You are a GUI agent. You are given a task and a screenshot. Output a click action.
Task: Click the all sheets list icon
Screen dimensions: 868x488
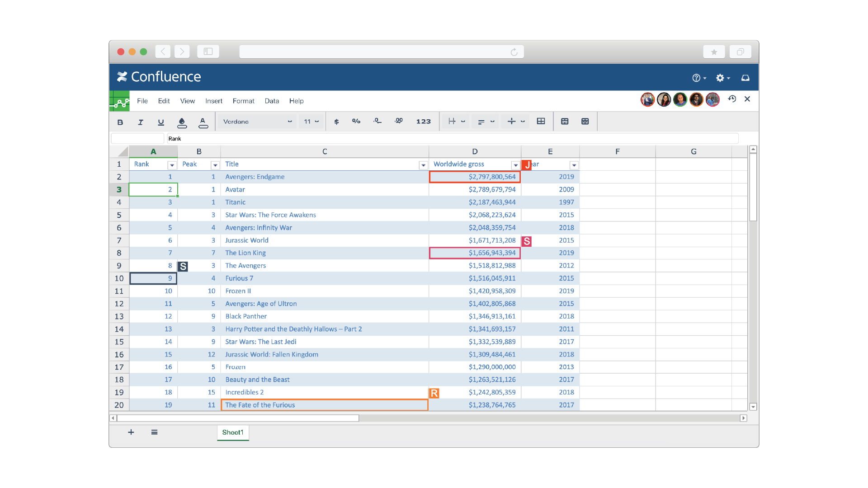point(154,432)
